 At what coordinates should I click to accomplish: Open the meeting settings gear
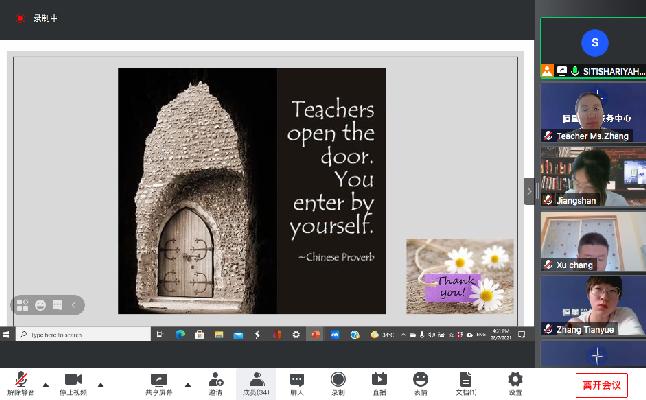[x=515, y=381]
